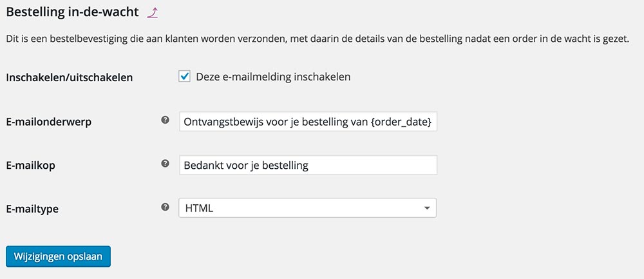The width and height of the screenshot is (644, 279).
Task: Place cursor on the {order_date} placeholder text
Action: [x=401, y=121]
